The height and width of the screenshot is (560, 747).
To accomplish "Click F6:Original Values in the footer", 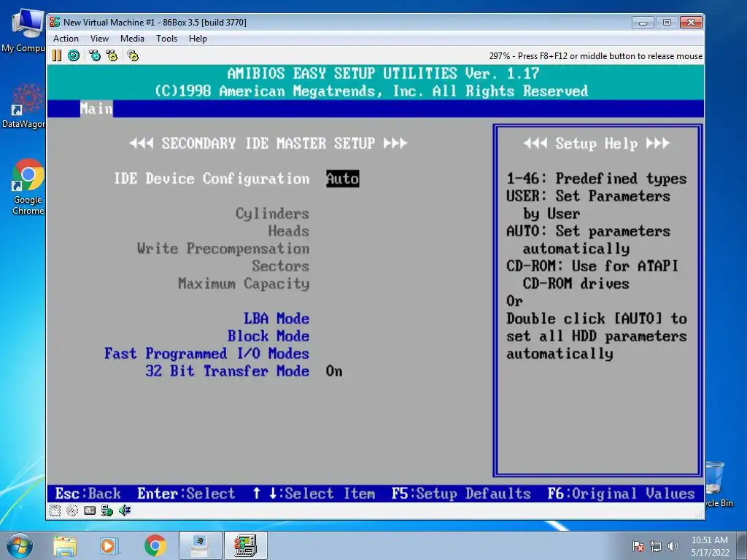I will tap(622, 494).
